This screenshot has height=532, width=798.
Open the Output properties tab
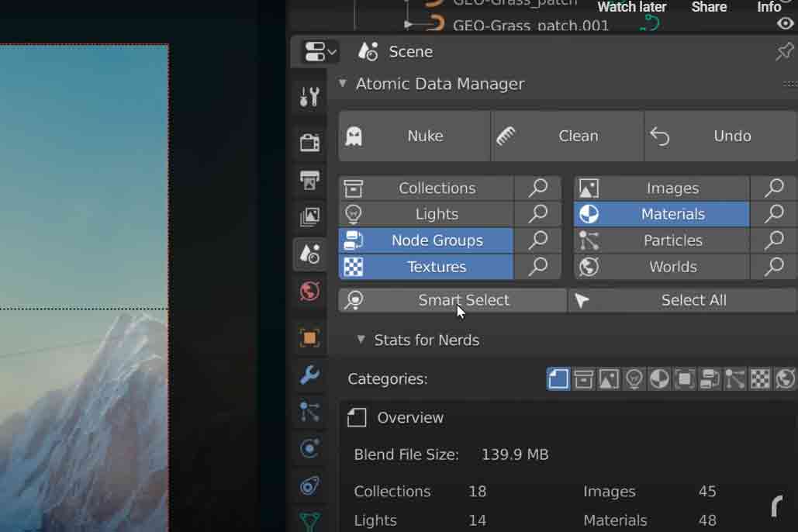[309, 181]
